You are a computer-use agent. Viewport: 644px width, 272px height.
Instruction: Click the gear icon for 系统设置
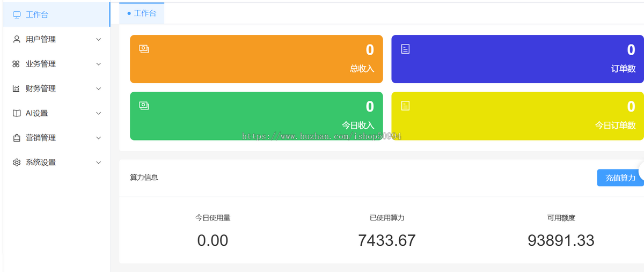[17, 163]
